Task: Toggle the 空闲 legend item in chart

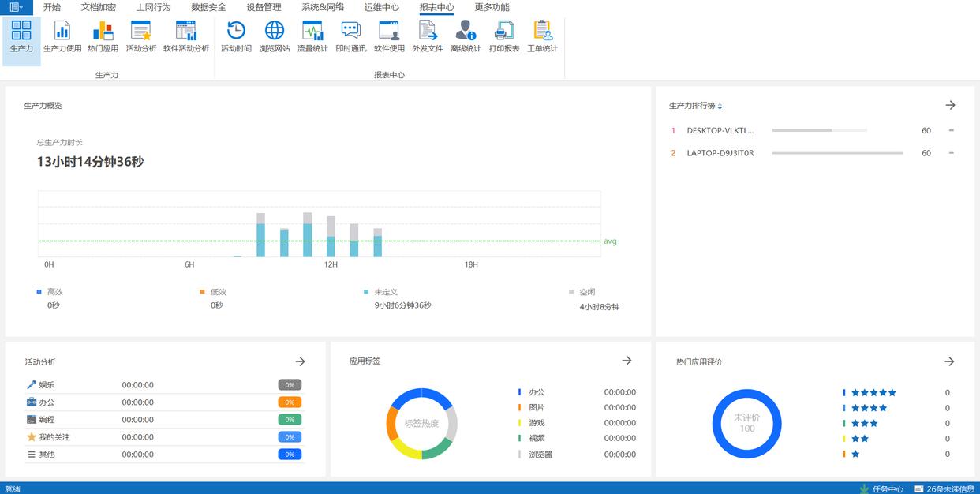Action: 586,292
